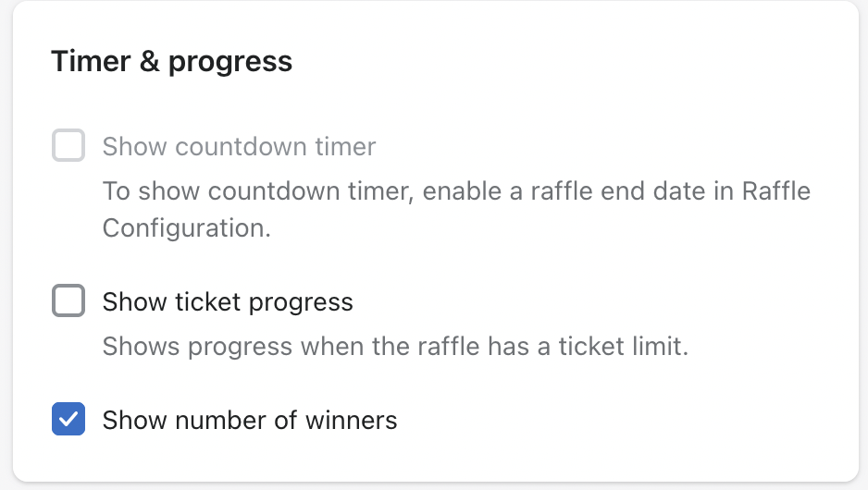
Task: Click 'Raffle' at the end of the first help line
Action: point(776,191)
